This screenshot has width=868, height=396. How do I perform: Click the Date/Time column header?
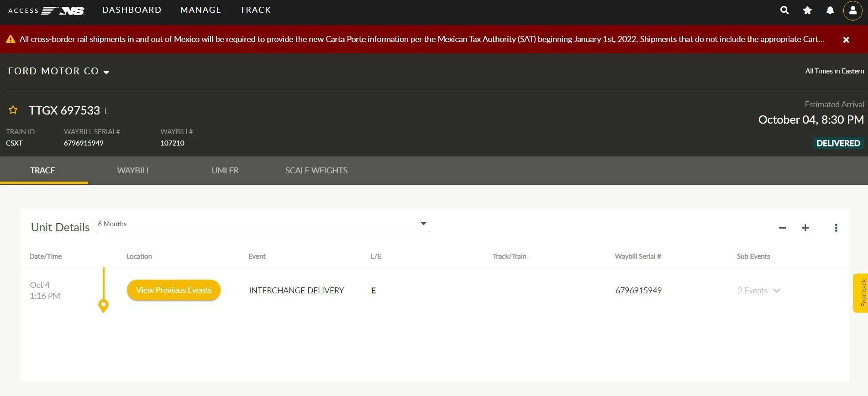[x=46, y=256]
